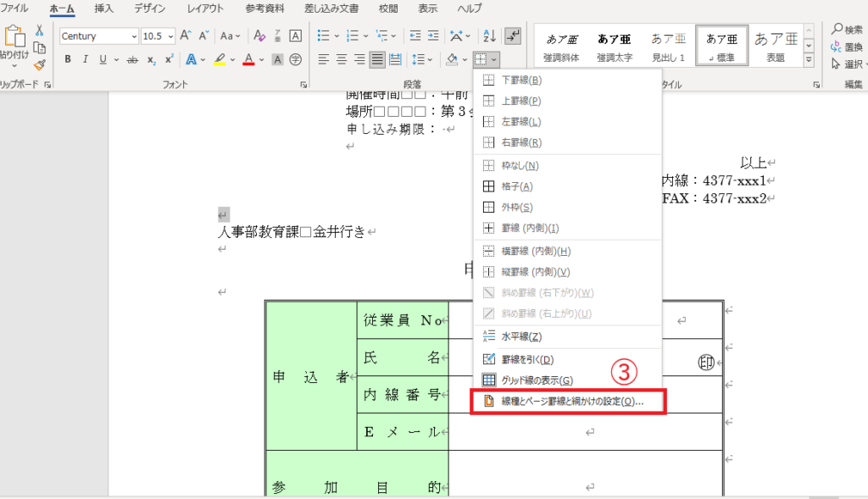Increase font size with the larger A icon
Screen dimensions: 868x499
pos(186,36)
